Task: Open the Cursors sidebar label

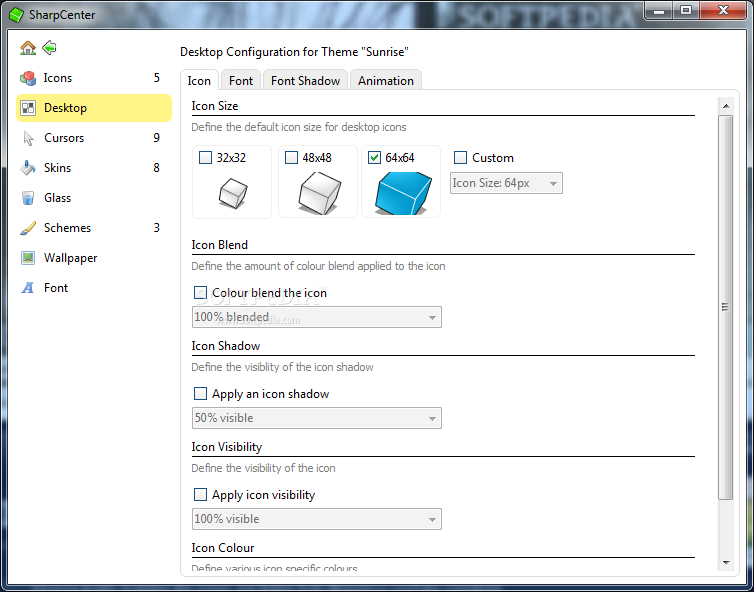Action: click(64, 138)
